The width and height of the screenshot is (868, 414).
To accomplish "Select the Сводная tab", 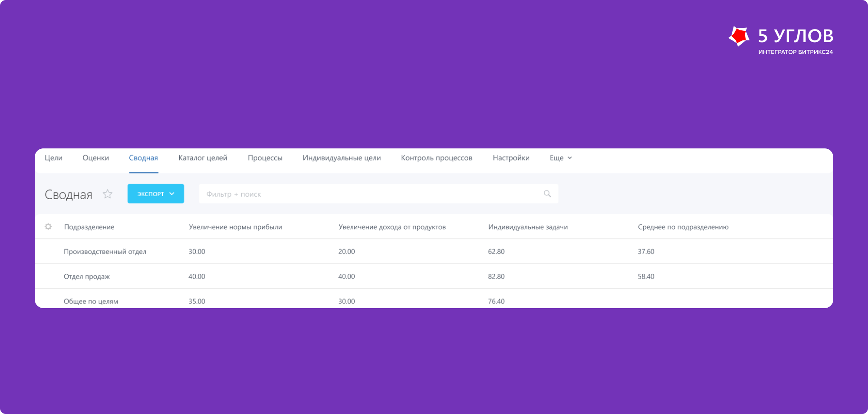I will (x=143, y=158).
